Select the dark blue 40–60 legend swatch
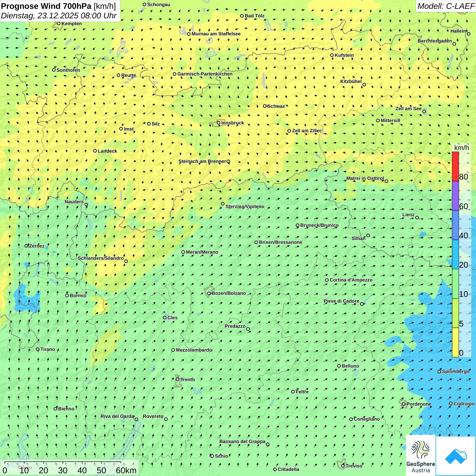The image size is (476, 476). click(x=455, y=225)
